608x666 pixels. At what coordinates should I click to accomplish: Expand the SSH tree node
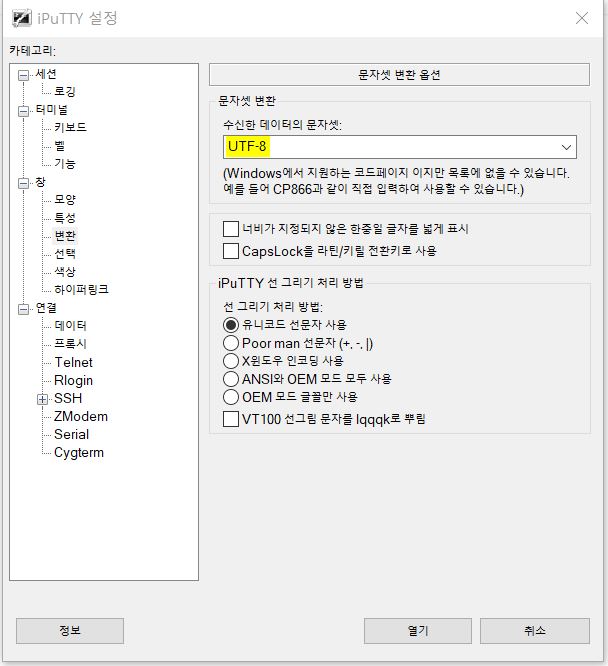tap(42, 399)
